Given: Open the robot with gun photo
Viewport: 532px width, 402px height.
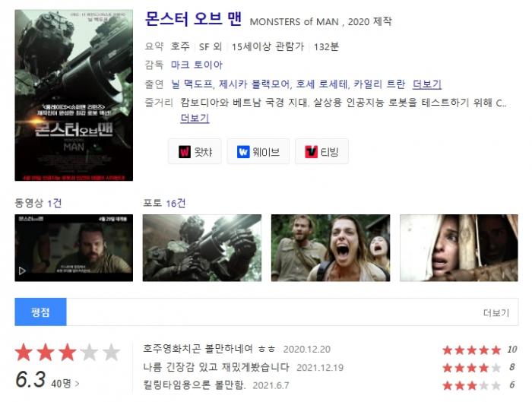Looking at the screenshot, I should click(202, 248).
